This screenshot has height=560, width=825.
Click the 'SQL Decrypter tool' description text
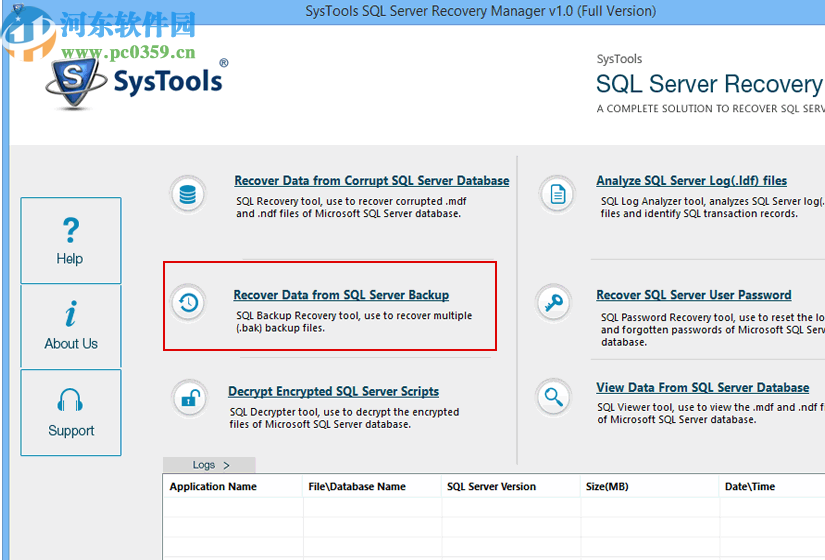(344, 418)
